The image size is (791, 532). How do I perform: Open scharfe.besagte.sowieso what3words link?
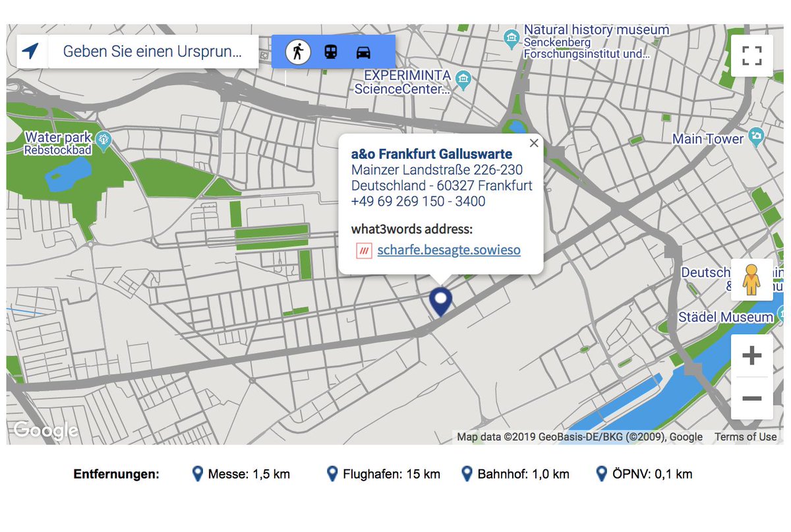tap(449, 251)
